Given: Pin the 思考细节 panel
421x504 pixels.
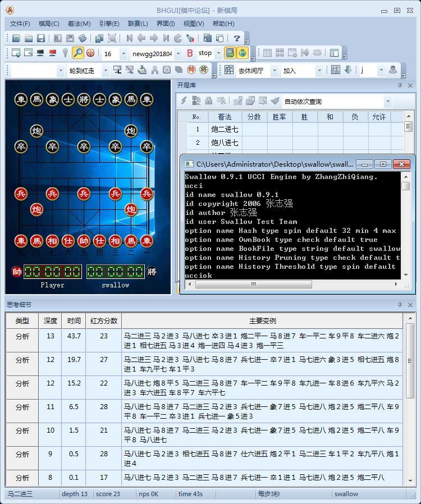Looking at the screenshot, I should (x=400, y=305).
